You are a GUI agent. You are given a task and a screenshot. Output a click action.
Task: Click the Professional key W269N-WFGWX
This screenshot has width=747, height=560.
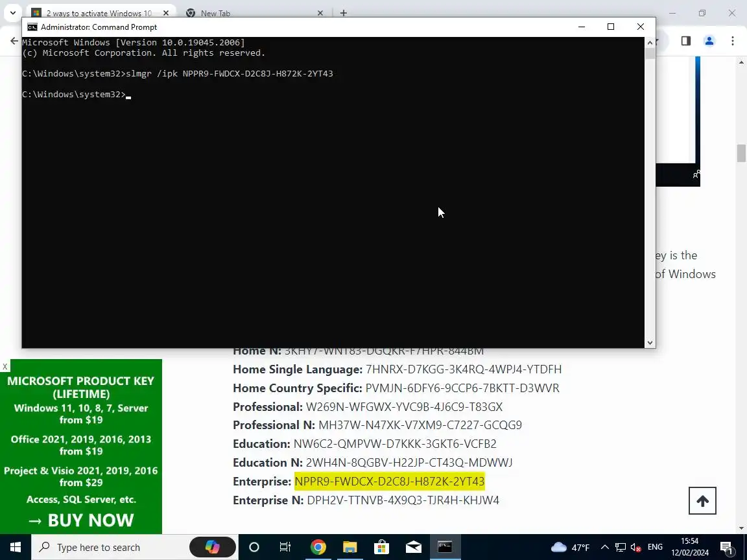click(x=404, y=406)
